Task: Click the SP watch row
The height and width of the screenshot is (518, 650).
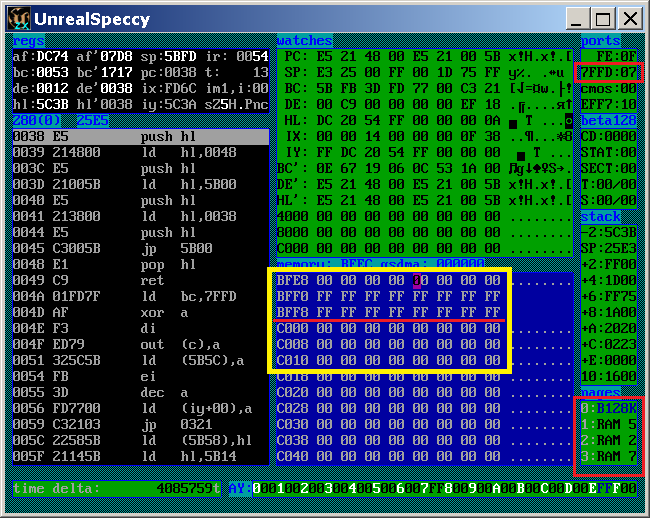Action: [x=425, y=73]
